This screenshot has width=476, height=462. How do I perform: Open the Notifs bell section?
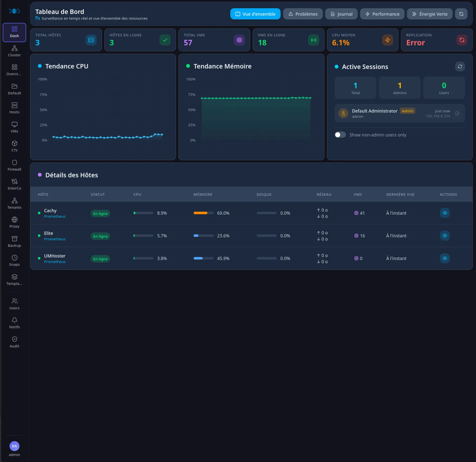(14, 323)
